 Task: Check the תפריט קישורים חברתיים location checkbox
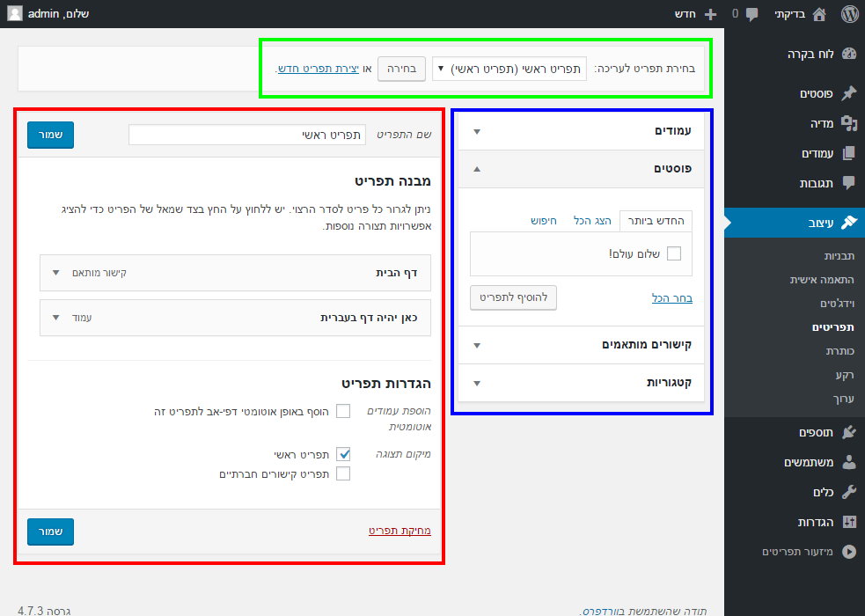343,473
